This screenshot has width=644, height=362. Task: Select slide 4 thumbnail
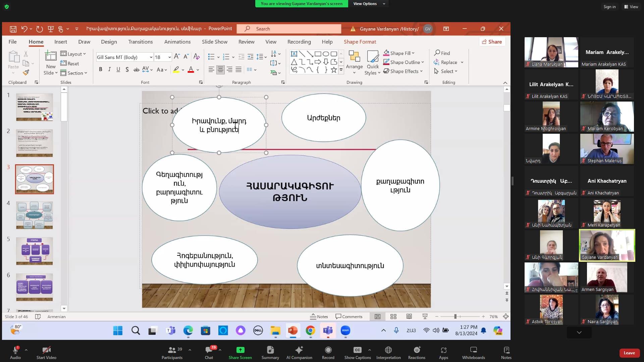(35, 215)
